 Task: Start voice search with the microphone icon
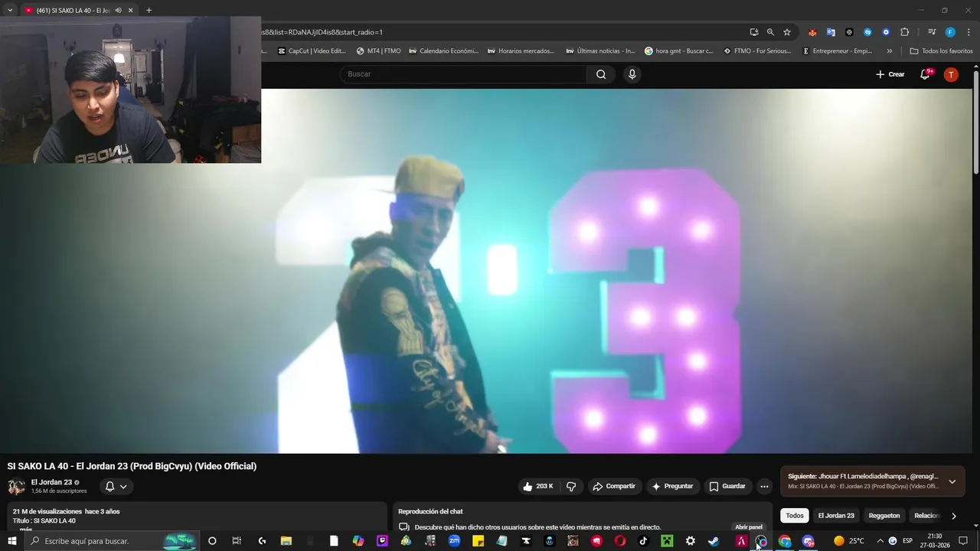click(x=632, y=74)
